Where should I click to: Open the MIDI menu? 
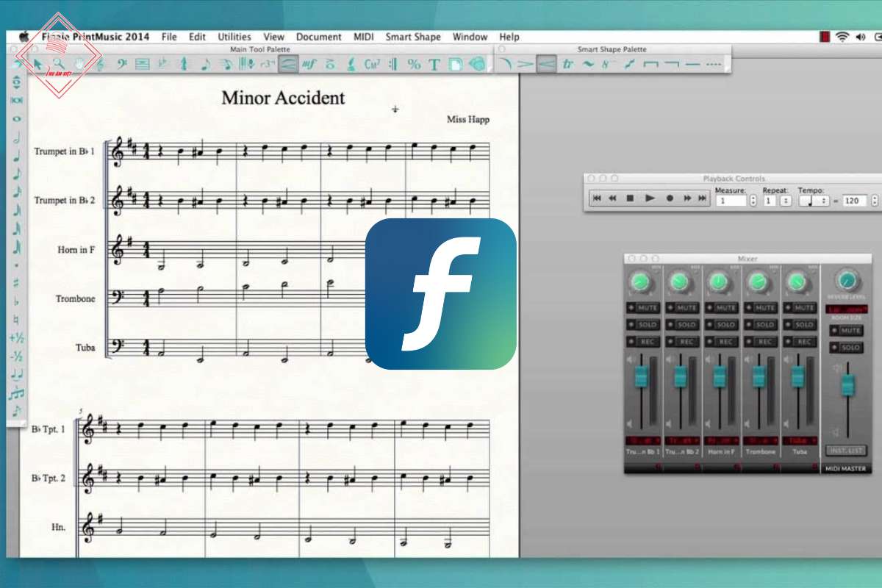(x=364, y=37)
